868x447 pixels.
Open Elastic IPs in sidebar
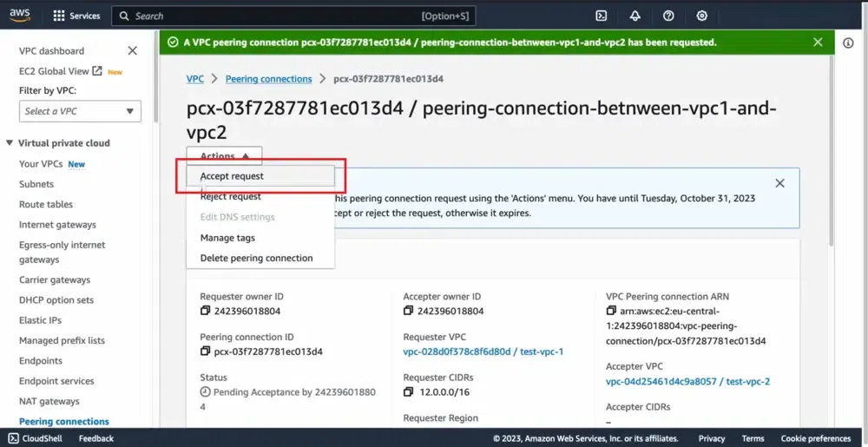pyautogui.click(x=41, y=321)
